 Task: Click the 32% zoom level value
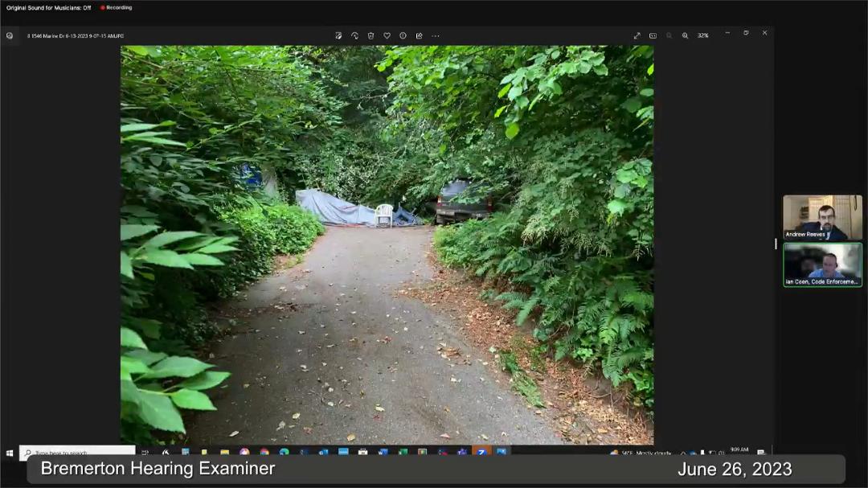tap(703, 35)
